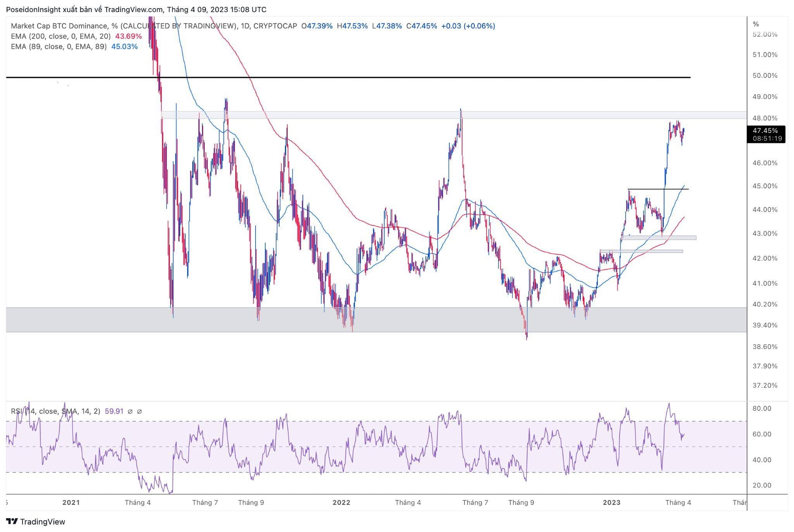Click the RSI value 59.91
Viewport: 794px width, 532px height.
point(114,411)
